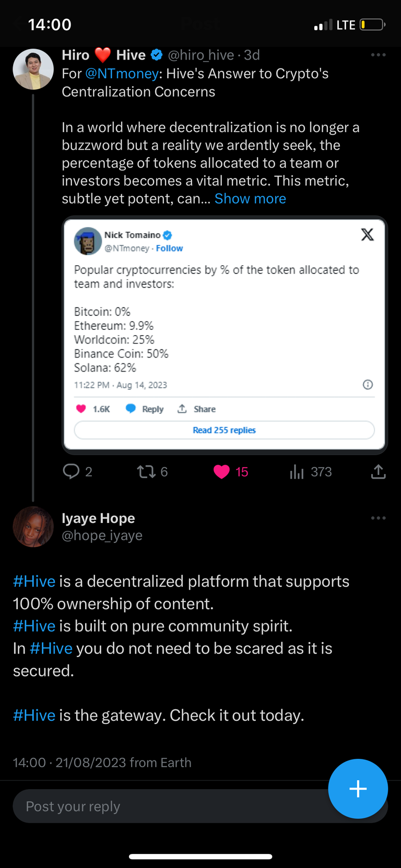Open Iyaye Hope's profile picture
Screen dimensions: 401x868
tap(33, 527)
